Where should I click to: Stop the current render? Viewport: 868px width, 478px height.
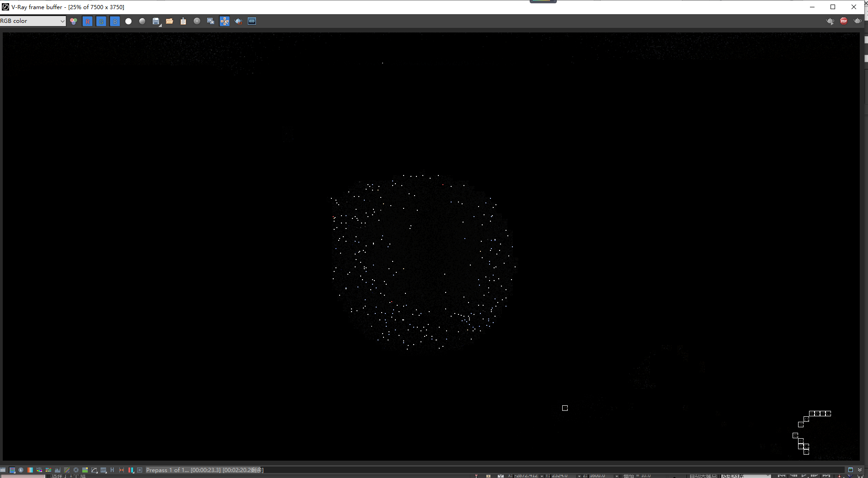click(x=844, y=21)
